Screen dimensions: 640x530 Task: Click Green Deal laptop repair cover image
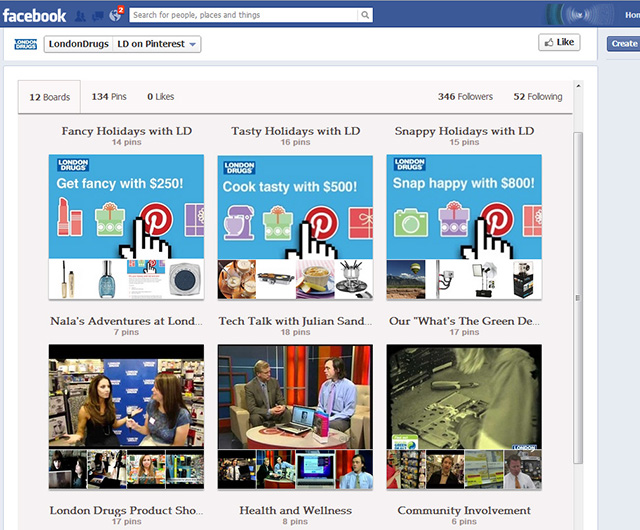[x=464, y=397]
